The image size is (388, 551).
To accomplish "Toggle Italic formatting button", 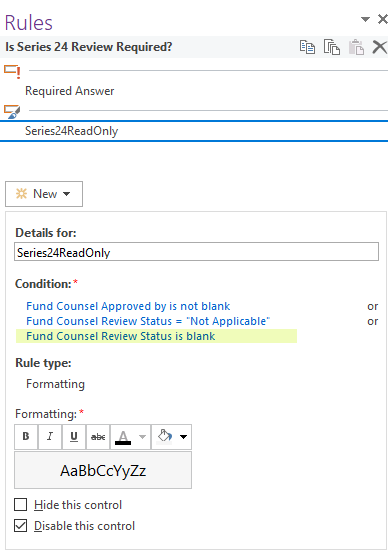I will 50,436.
